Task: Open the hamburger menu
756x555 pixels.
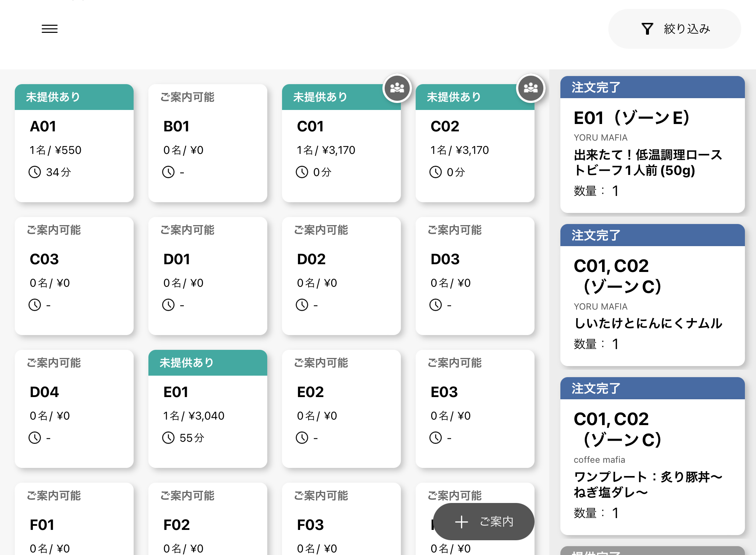Action: 49,29
